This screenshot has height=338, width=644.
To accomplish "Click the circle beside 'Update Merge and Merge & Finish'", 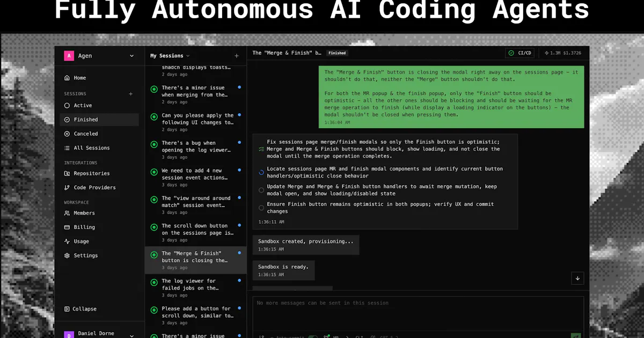I will [x=261, y=190].
